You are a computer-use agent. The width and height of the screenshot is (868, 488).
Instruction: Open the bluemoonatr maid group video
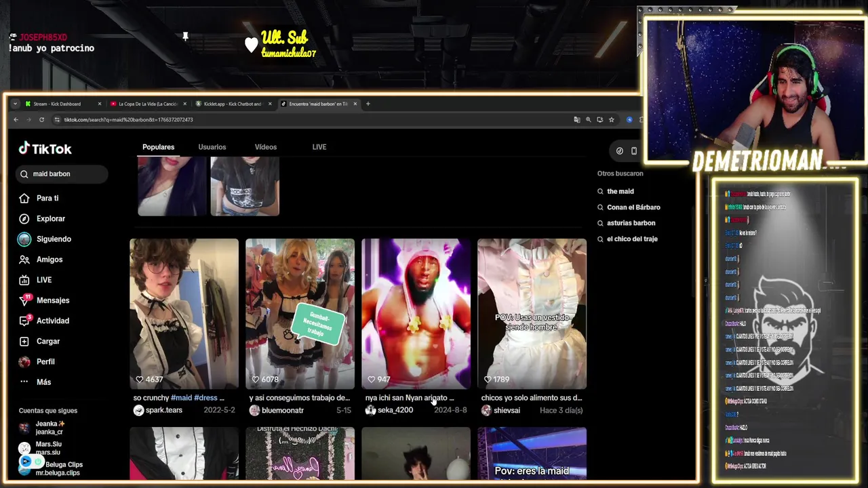[x=300, y=314]
